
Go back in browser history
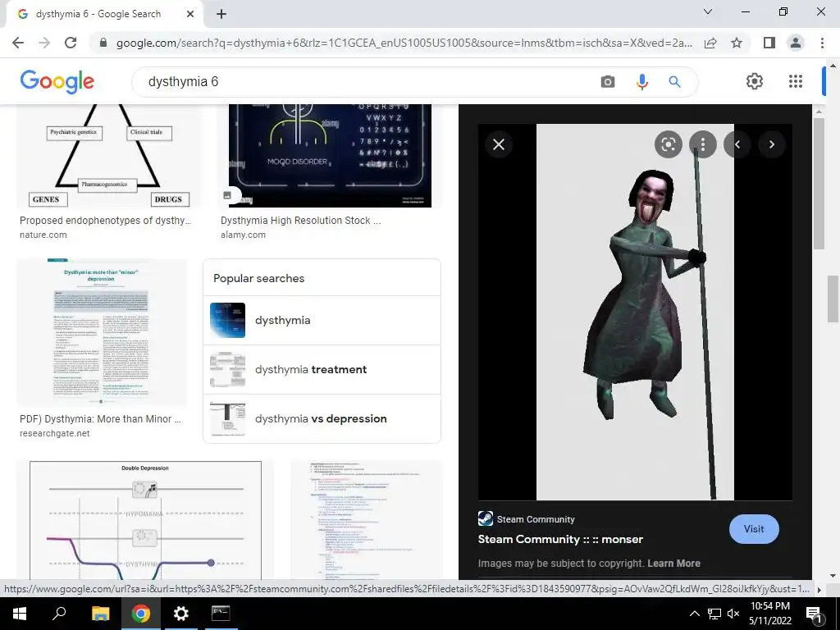point(18,43)
